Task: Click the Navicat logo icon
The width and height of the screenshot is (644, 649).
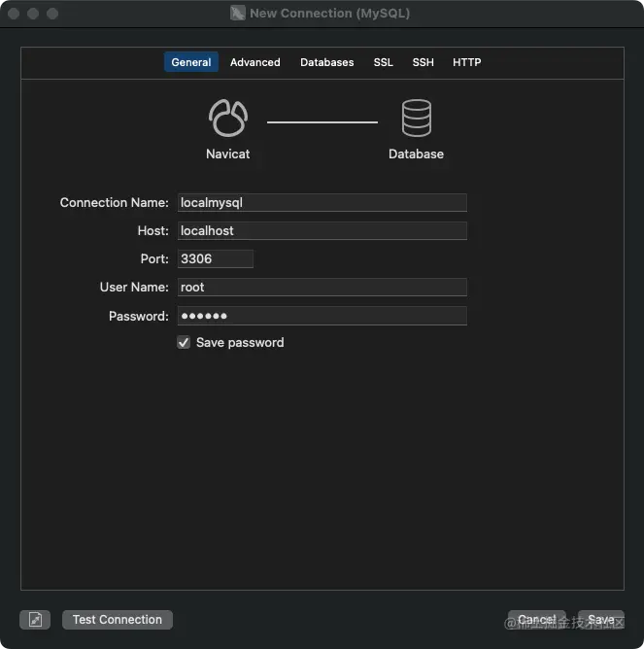Action: pyautogui.click(x=228, y=118)
